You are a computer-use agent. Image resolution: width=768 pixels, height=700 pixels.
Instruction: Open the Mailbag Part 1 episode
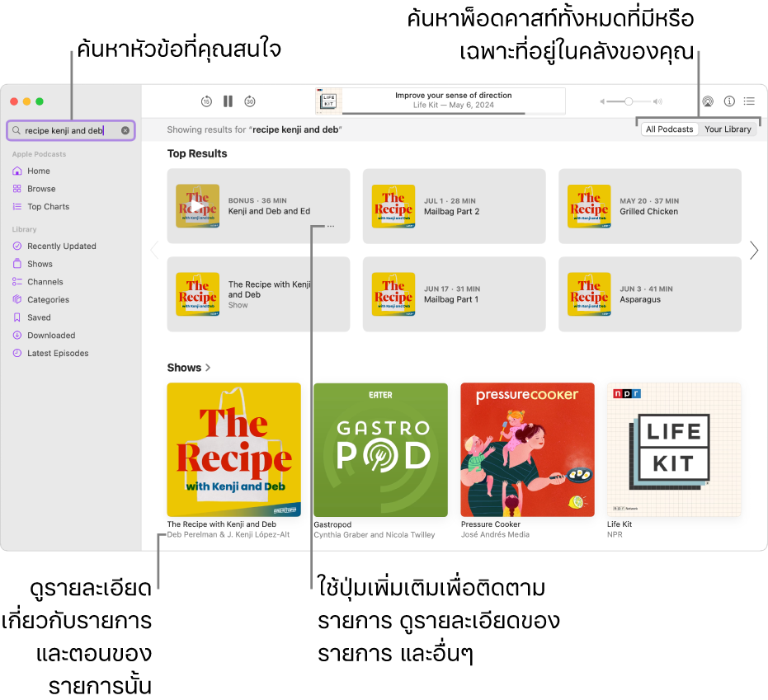tap(454, 294)
